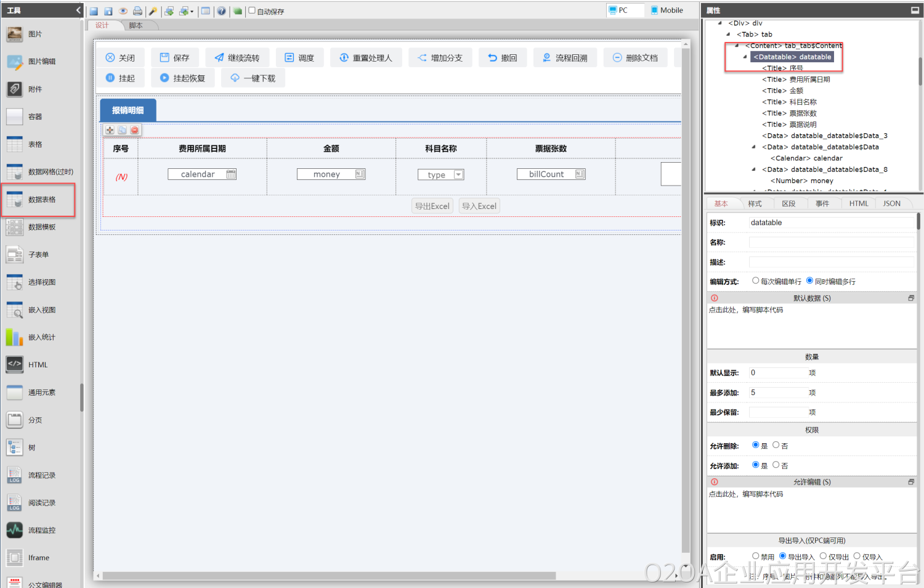Enable the 自动保存 checkbox
The width and height of the screenshot is (924, 588).
[x=252, y=10]
